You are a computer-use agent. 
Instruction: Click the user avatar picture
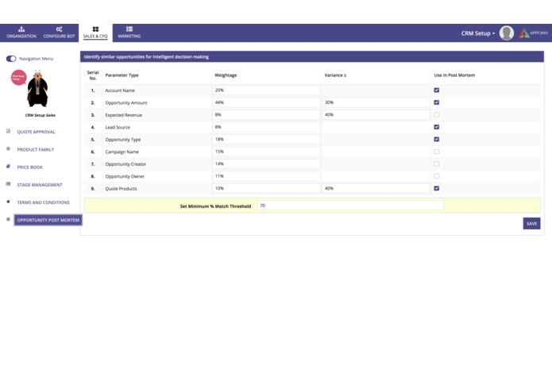(506, 33)
